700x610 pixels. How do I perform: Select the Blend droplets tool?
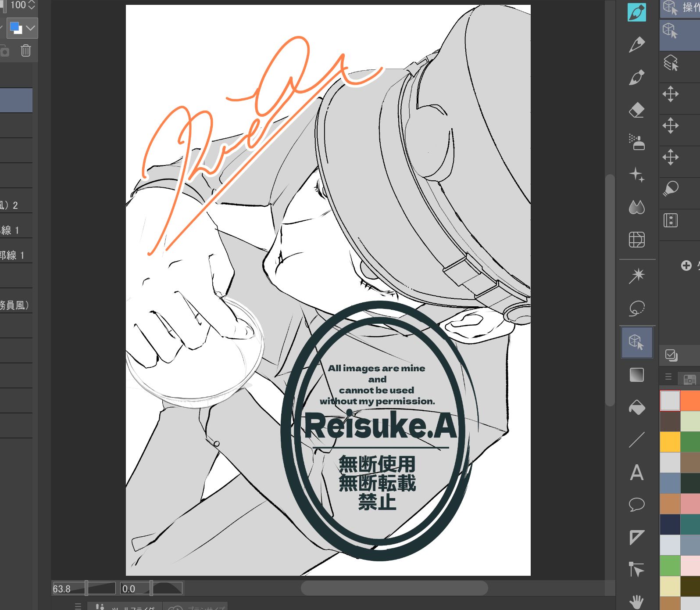pos(636,207)
